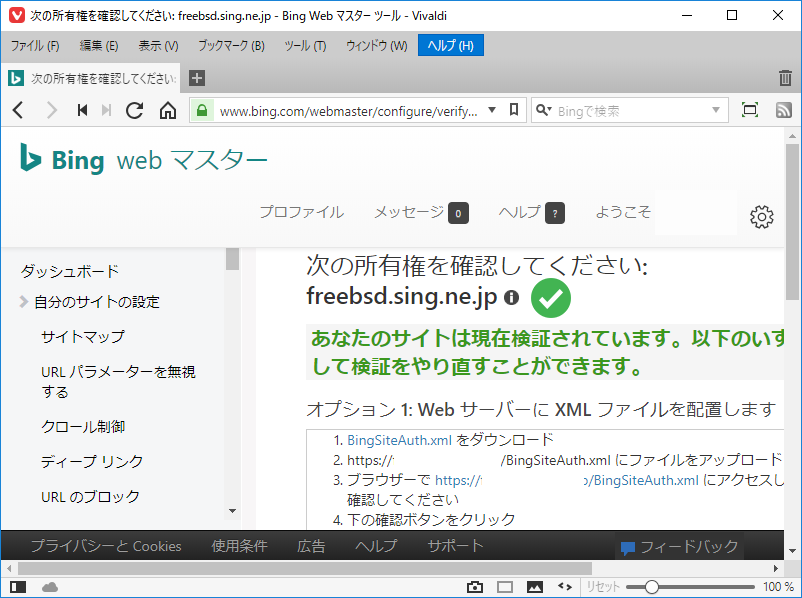This screenshot has height=598, width=802.
Task: Click the search magnifier engine icon
Action: (x=543, y=110)
